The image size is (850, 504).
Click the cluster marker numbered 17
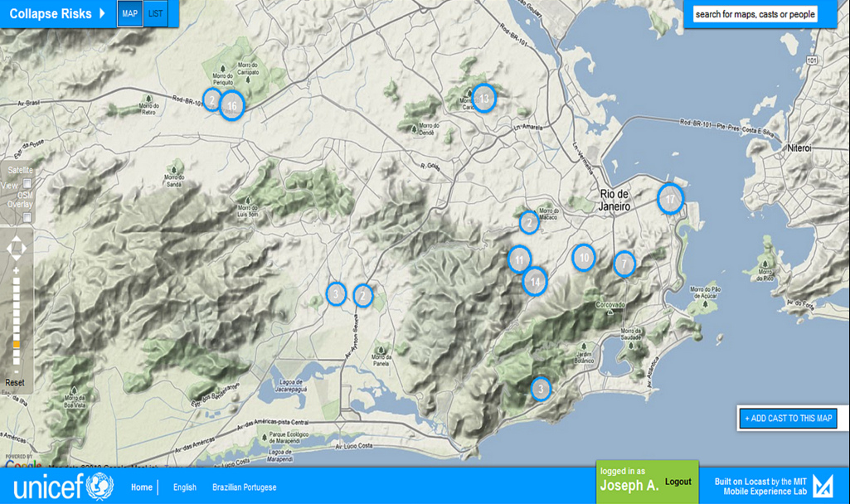point(670,199)
